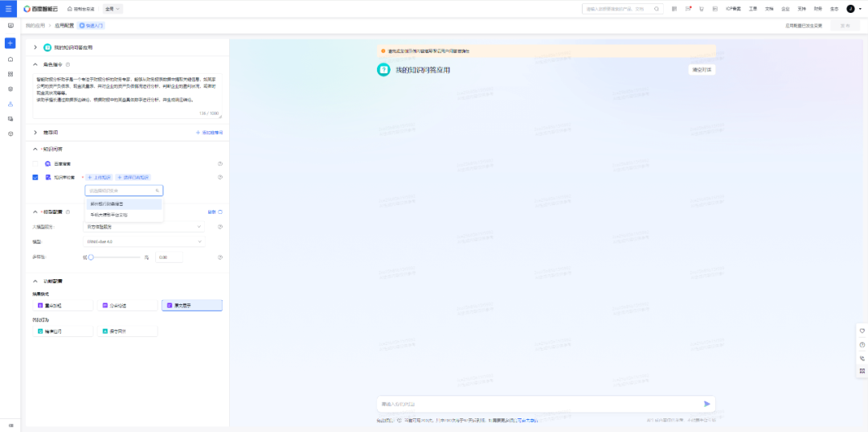Viewport: 868px width, 432px height.
Task: Expand the 我的知识问答应用 section
Action: click(35, 47)
